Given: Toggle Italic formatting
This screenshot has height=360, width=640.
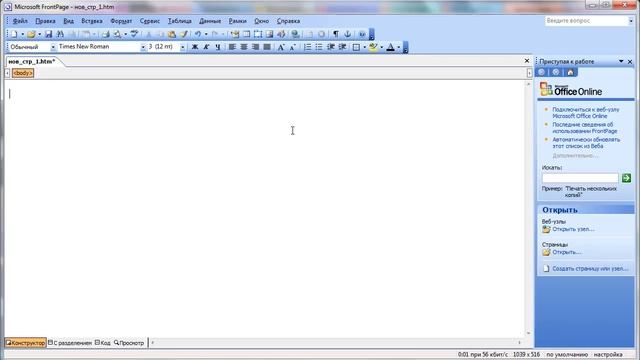Looking at the screenshot, I should (206, 47).
